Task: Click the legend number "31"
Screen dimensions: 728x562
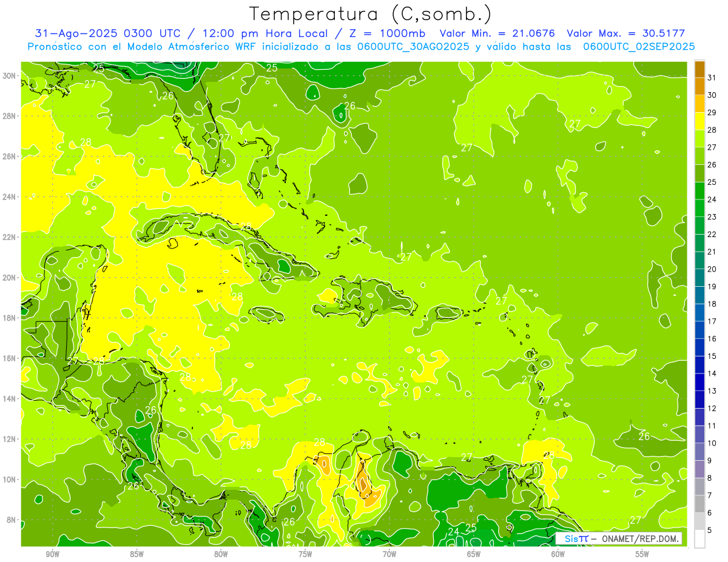Action: click(712, 78)
